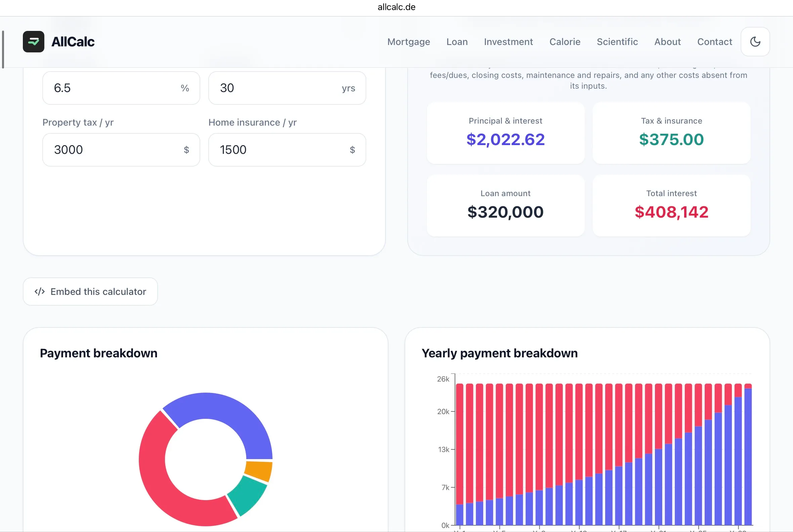The width and height of the screenshot is (793, 532).
Task: Click the AllCalc brand name text
Action: click(x=73, y=42)
